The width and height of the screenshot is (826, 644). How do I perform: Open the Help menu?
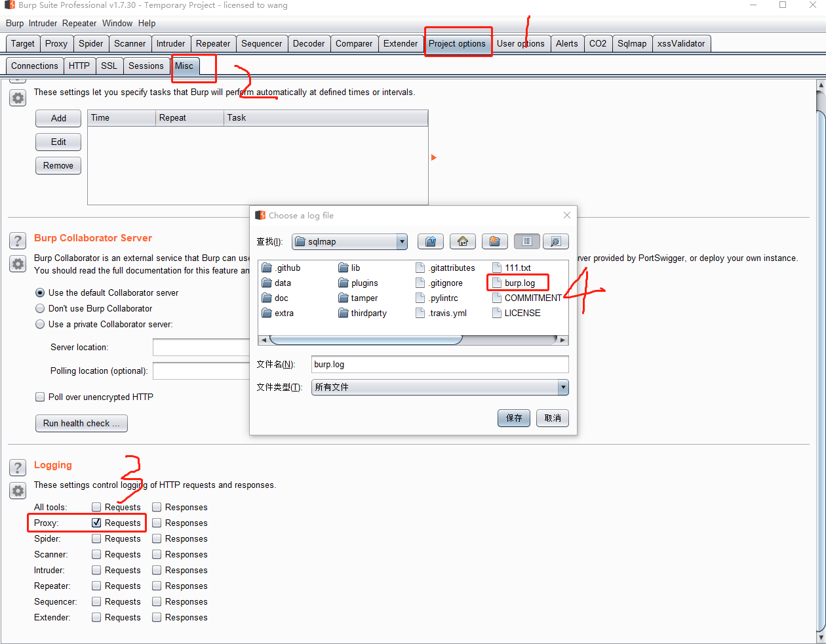click(147, 23)
